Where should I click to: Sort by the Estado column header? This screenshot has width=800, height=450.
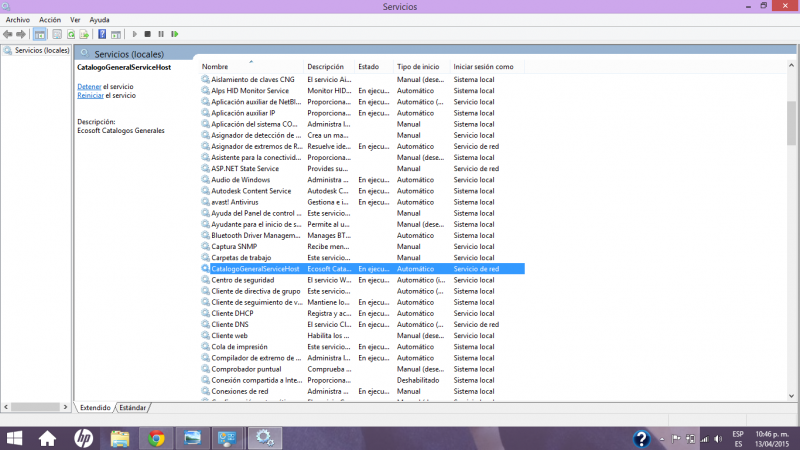pyautogui.click(x=369, y=67)
